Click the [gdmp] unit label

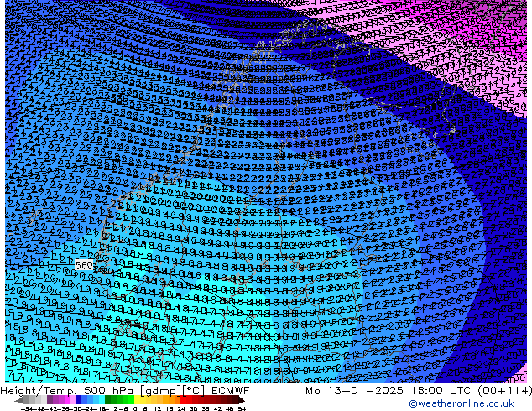click(160, 391)
